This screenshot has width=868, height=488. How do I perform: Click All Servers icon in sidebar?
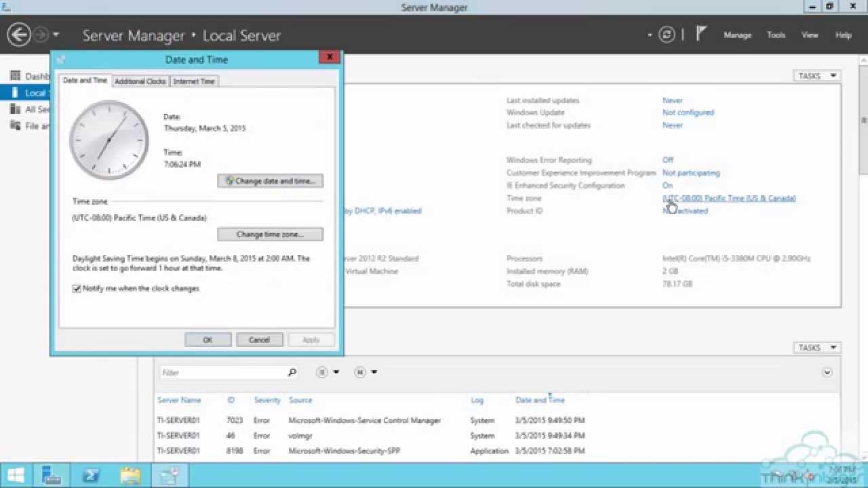[x=14, y=109]
